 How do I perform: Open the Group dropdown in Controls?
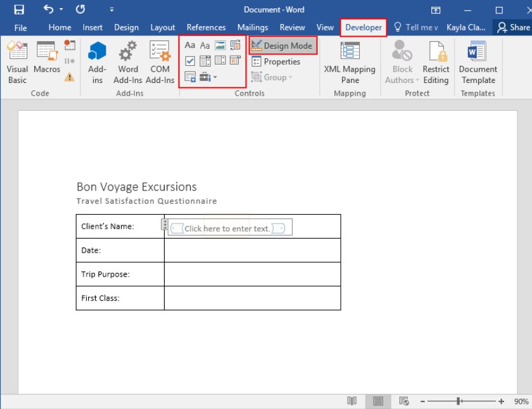(272, 77)
